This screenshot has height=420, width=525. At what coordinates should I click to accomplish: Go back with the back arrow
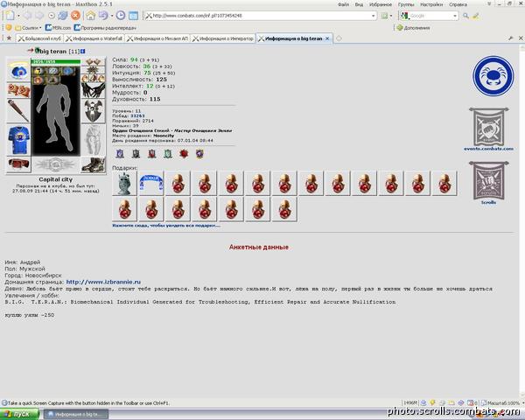point(27,16)
